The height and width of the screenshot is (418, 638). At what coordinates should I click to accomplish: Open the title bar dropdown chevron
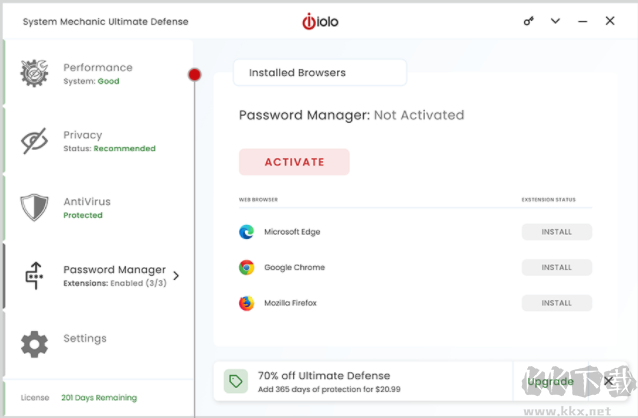[556, 21]
